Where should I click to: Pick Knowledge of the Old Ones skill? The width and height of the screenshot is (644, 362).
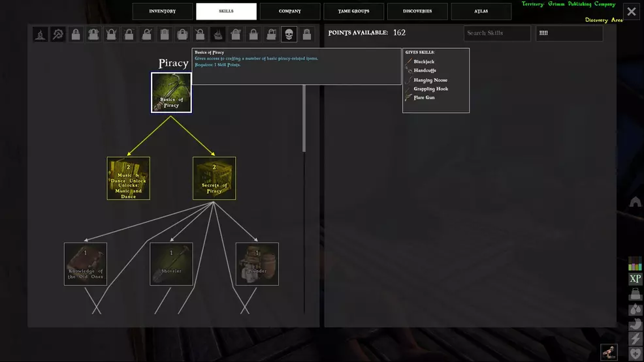(86, 264)
